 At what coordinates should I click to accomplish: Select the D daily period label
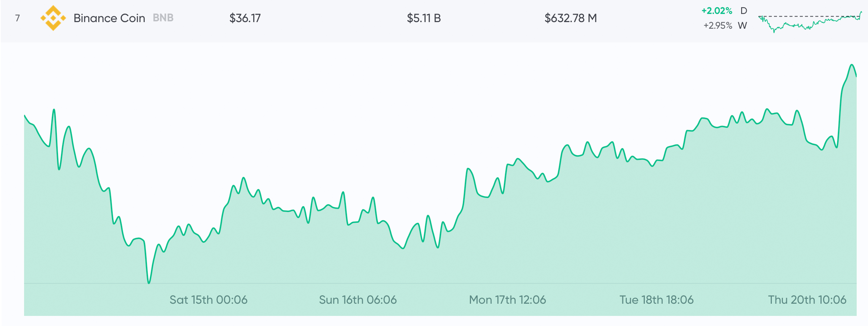744,11
